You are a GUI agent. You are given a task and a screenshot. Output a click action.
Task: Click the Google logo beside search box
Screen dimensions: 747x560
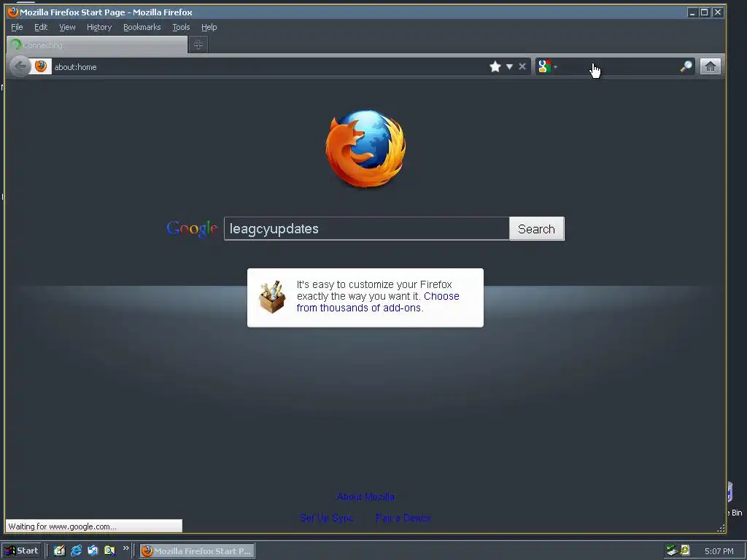pos(192,229)
